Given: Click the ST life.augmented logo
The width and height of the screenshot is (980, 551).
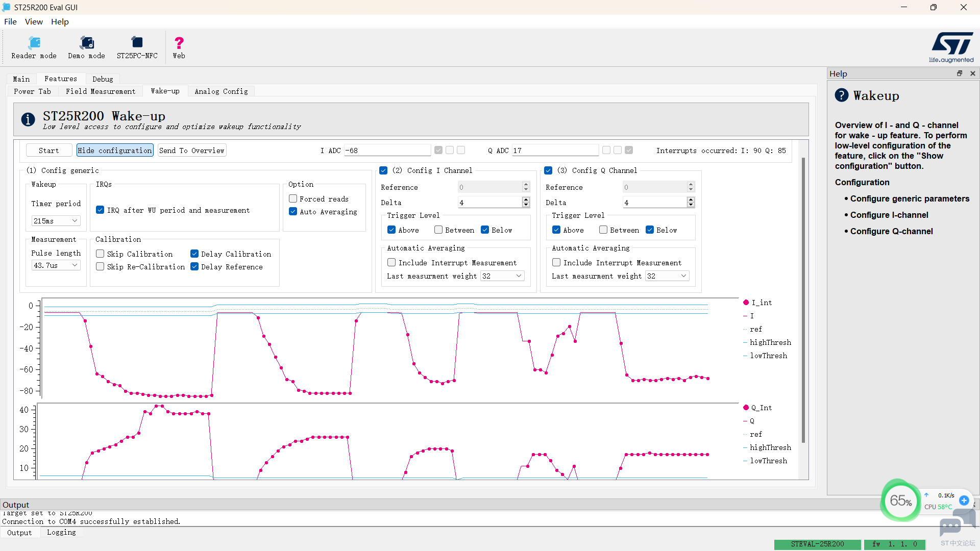Looking at the screenshot, I should pos(952,47).
